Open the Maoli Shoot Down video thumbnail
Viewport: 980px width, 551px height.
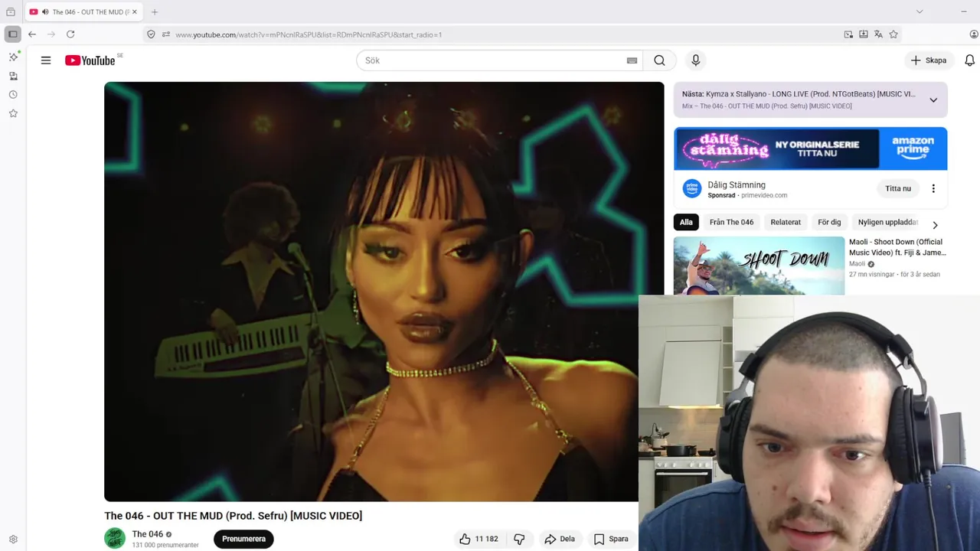tap(759, 266)
